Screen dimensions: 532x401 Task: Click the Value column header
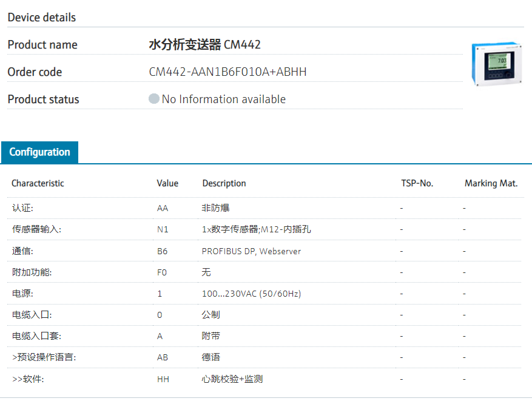[x=167, y=183]
